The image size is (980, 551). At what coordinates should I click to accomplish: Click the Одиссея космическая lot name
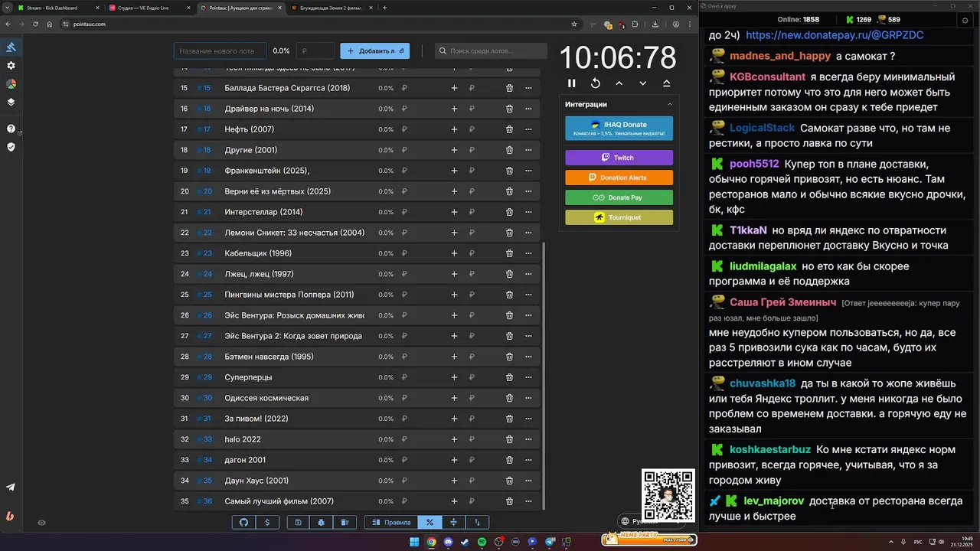266,398
